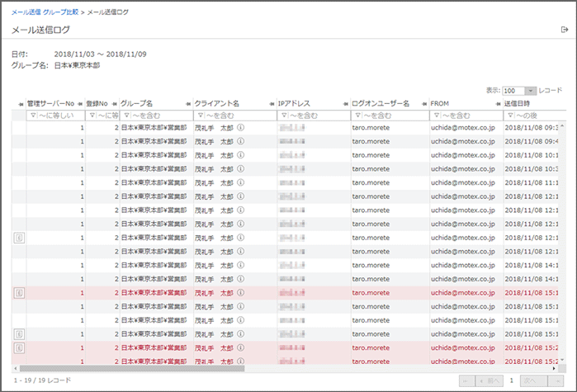Click the pin icon left of FROM header
577x392 pixels.
click(x=424, y=105)
